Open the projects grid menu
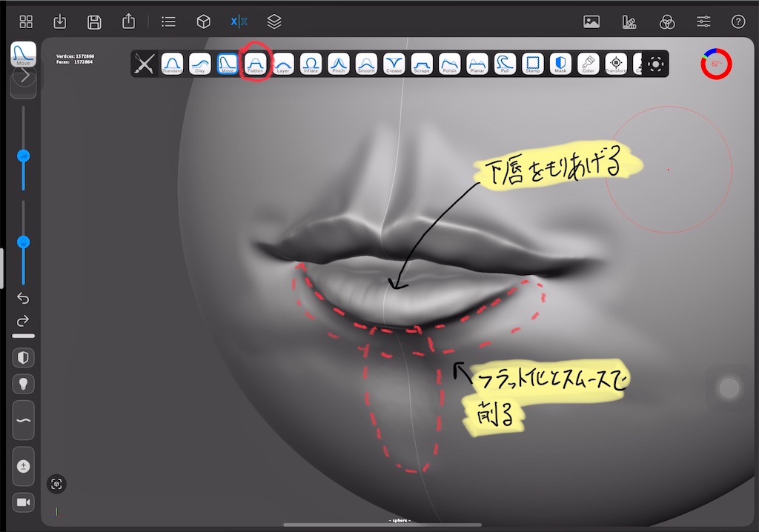The image size is (759, 532). tap(26, 21)
